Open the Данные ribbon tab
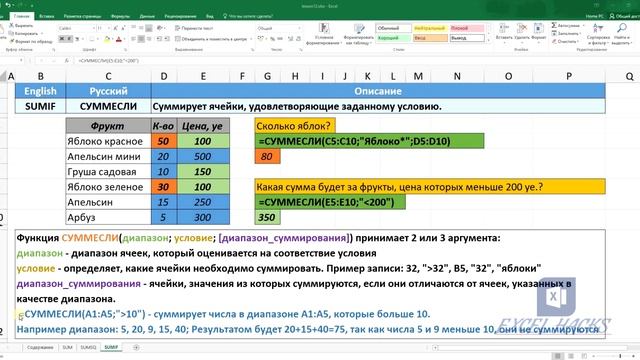 (x=147, y=16)
